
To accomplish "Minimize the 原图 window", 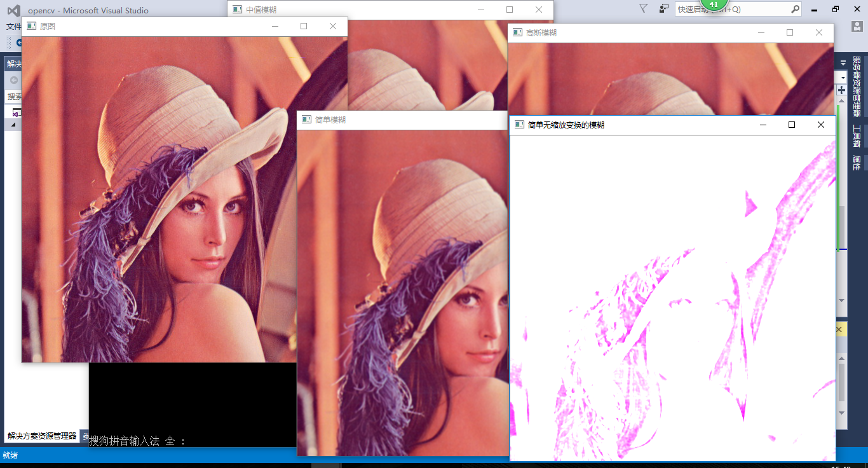I will coord(275,26).
